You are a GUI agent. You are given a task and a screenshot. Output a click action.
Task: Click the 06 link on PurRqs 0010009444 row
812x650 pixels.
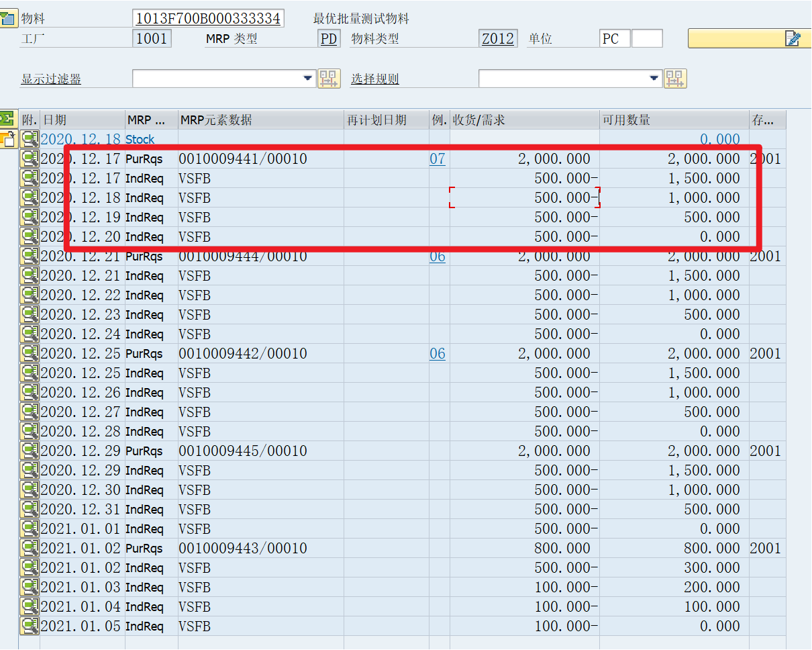[x=438, y=256]
